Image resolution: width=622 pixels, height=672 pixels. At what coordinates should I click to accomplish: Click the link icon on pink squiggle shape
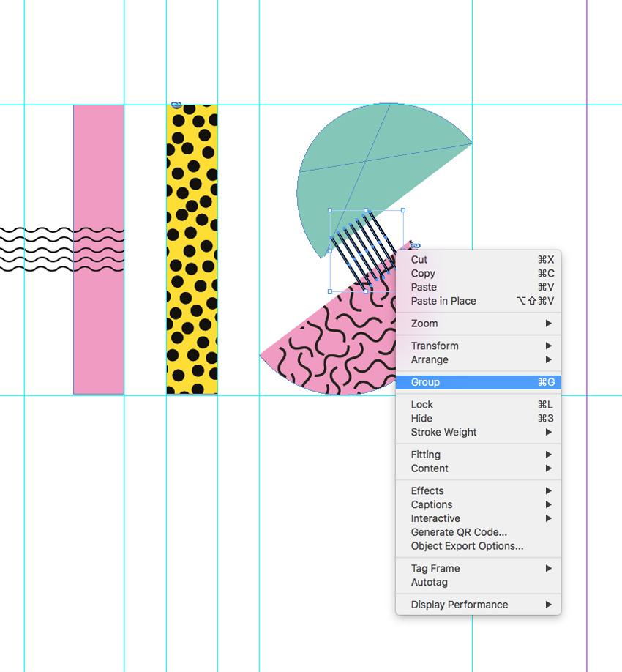[415, 245]
